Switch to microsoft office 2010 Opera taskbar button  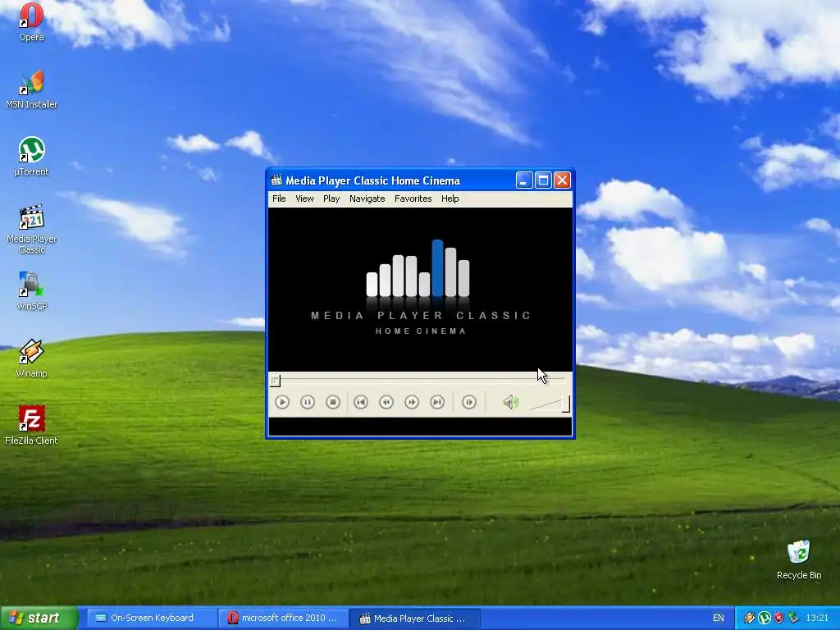pyautogui.click(x=284, y=618)
